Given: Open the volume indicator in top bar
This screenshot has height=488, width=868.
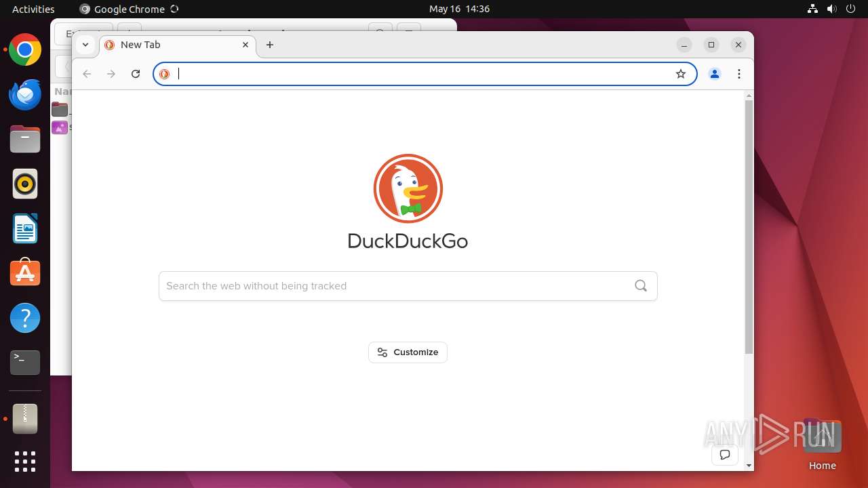Looking at the screenshot, I should pyautogui.click(x=831, y=9).
